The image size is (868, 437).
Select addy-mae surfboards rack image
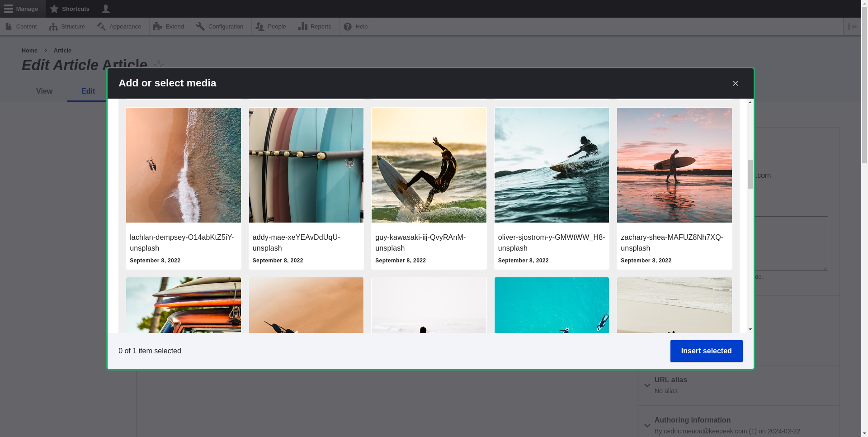[306, 165]
